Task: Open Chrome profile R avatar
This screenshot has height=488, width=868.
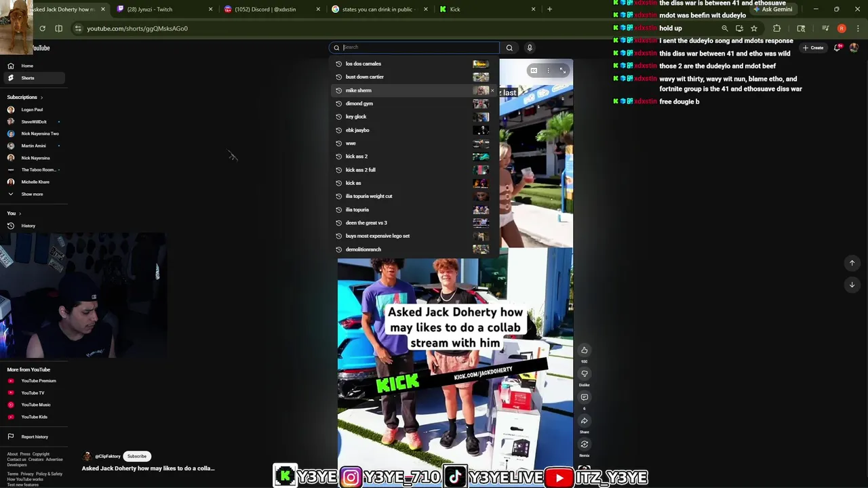Action: (842, 28)
